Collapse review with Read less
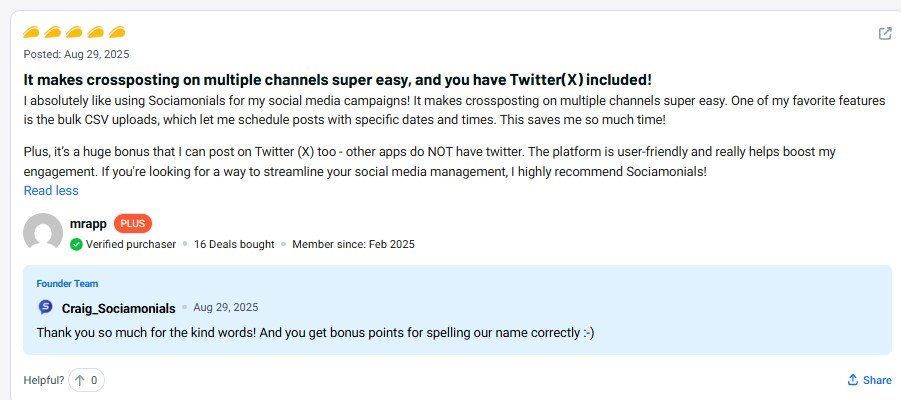901x400 pixels. point(51,190)
